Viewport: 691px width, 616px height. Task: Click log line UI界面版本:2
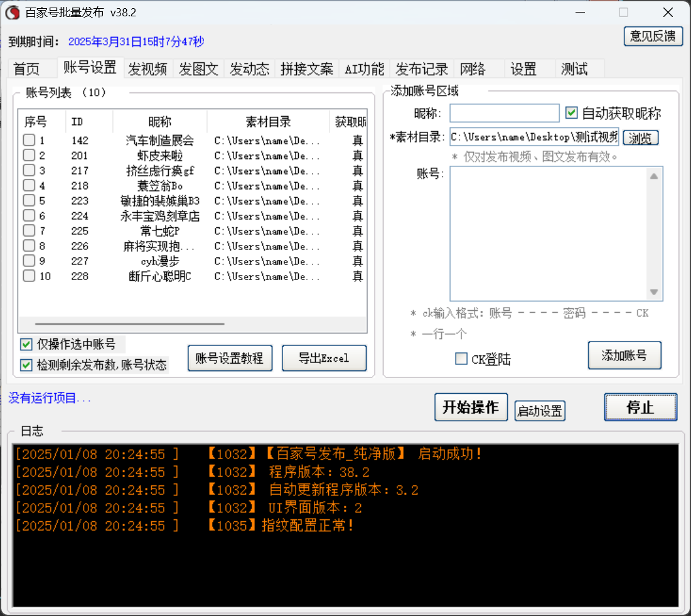point(315,508)
